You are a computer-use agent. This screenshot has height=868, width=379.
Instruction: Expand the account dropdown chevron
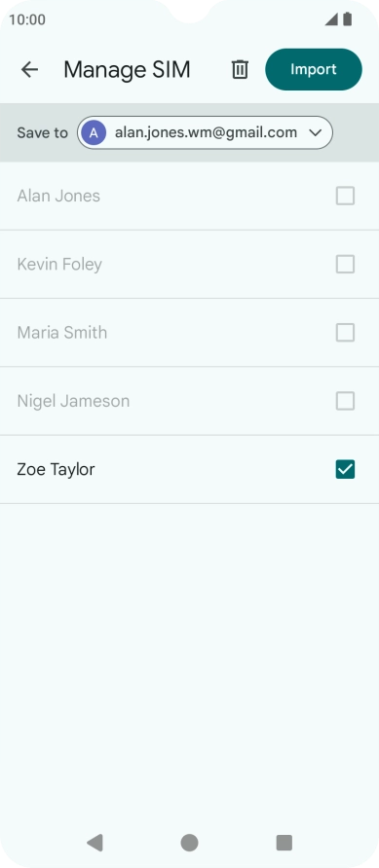(x=316, y=132)
